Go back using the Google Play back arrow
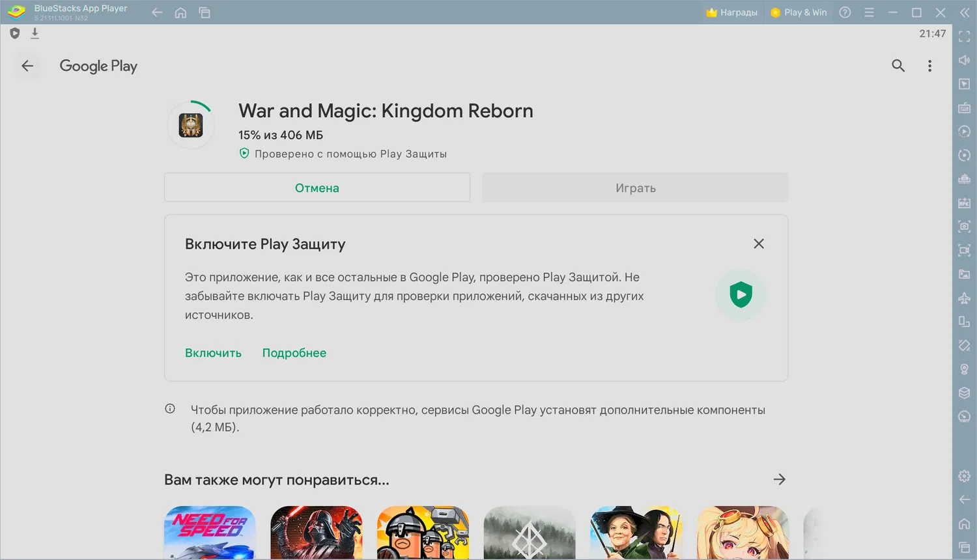 [x=27, y=66]
